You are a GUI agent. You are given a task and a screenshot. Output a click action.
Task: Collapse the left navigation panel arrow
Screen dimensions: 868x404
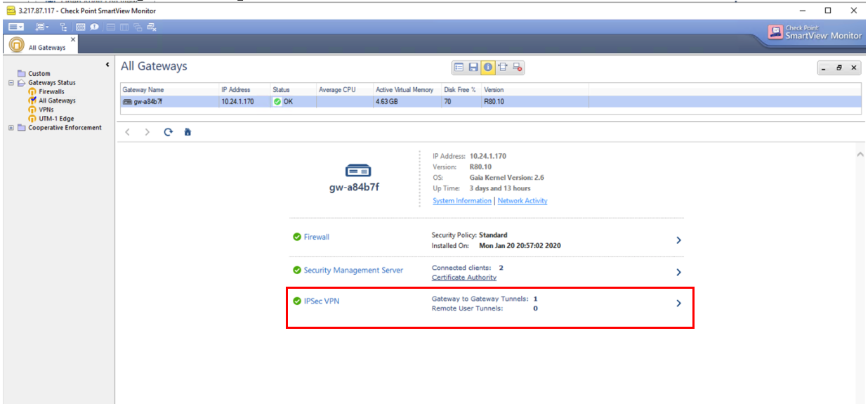[x=107, y=65]
